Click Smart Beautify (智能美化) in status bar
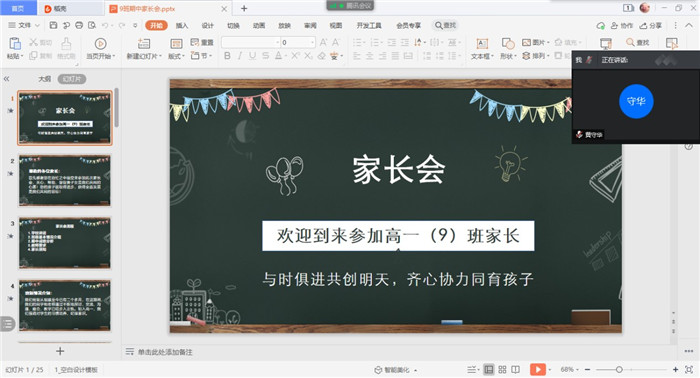Image resolution: width=700 pixels, height=378 pixels. (x=396, y=370)
